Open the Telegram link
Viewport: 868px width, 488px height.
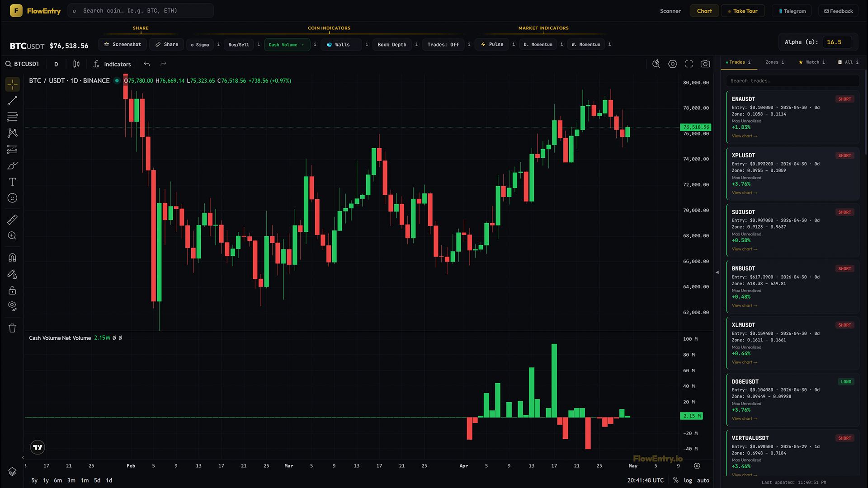click(792, 11)
